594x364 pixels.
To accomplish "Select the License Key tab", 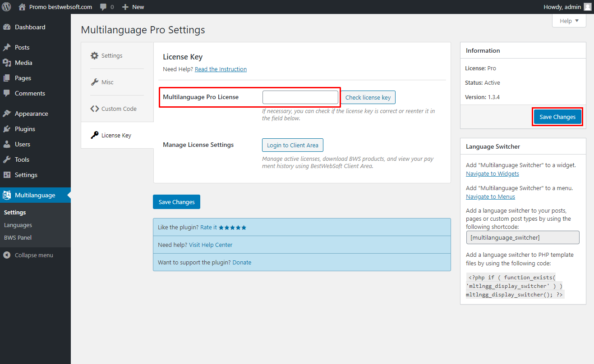I will [x=117, y=135].
